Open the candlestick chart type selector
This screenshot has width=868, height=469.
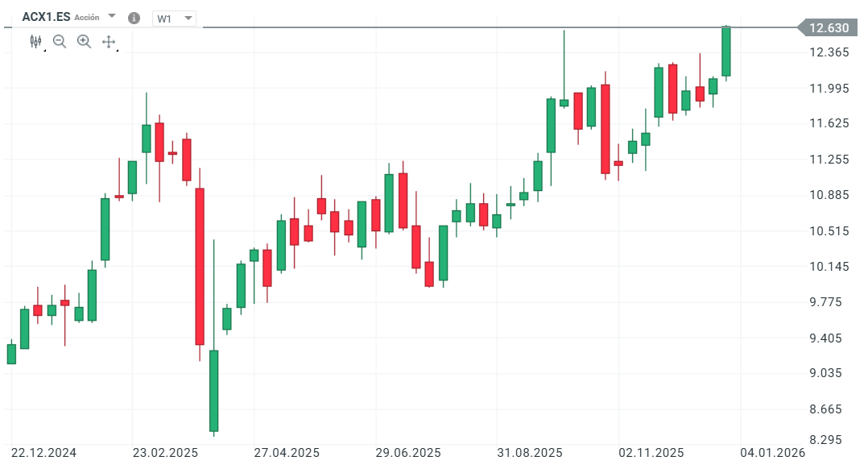coord(35,41)
